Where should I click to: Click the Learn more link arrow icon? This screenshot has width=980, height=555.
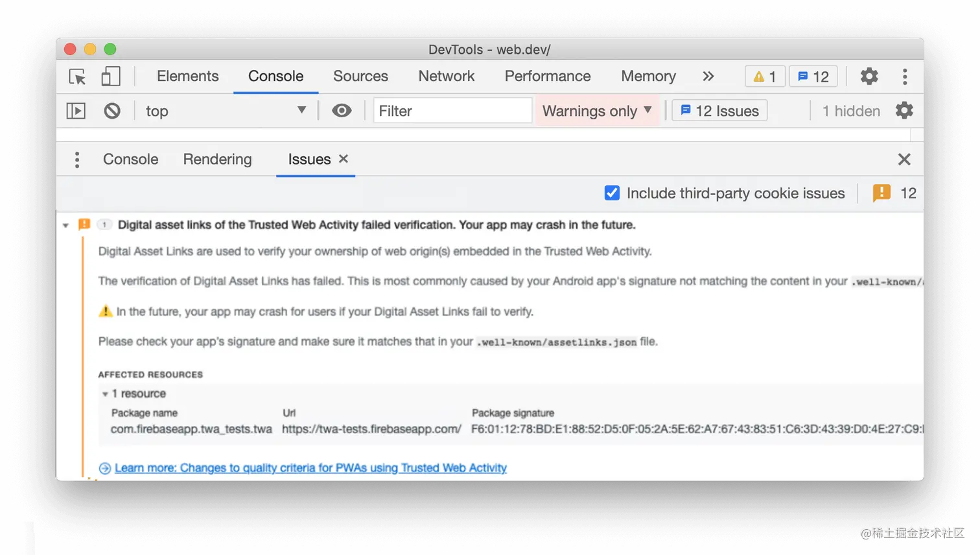(105, 468)
